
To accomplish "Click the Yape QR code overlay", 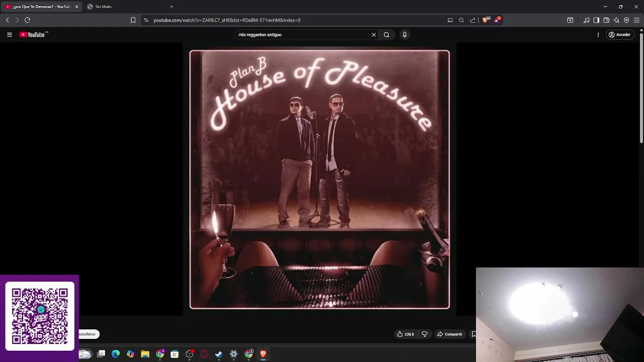I will 40,316.
